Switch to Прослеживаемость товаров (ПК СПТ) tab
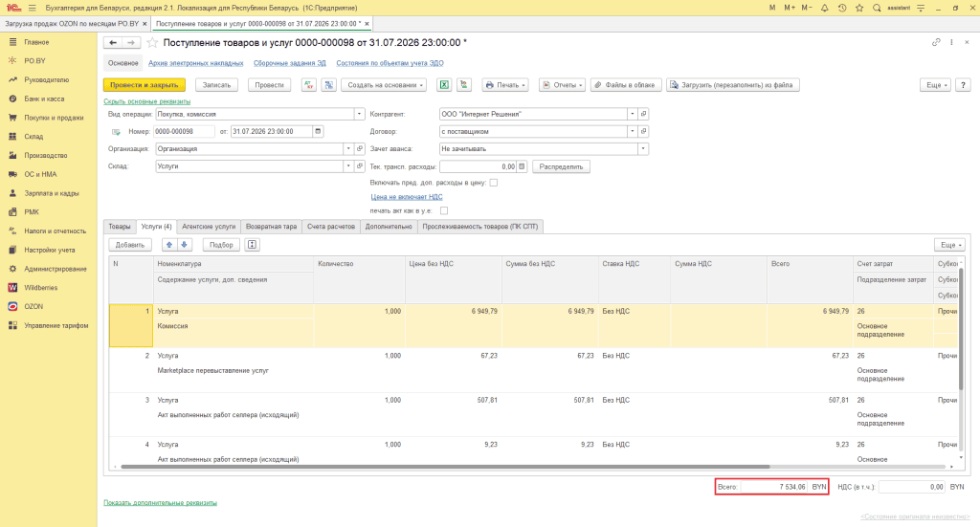The width and height of the screenshot is (980, 527). pyautogui.click(x=480, y=227)
